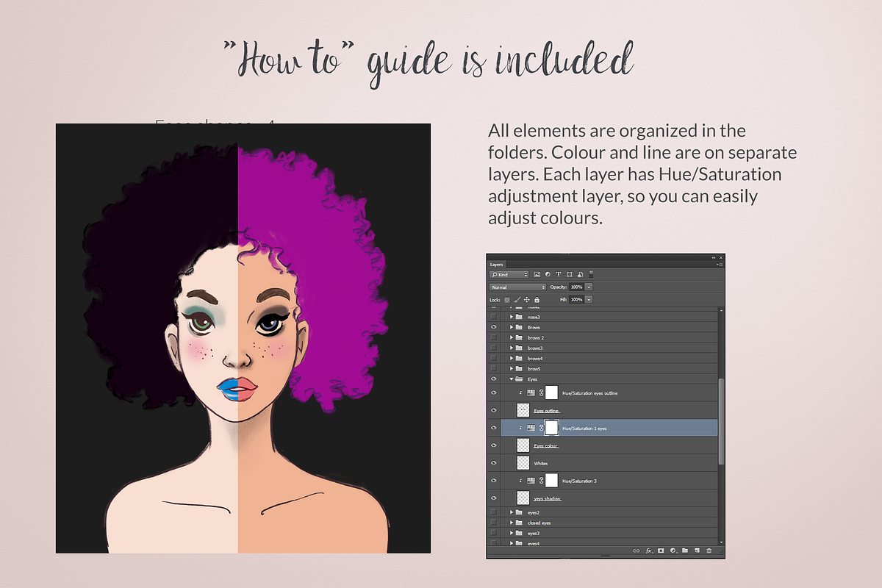The width and height of the screenshot is (882, 588).
Task: Click adjustment icon of Hue/Saturation eyes outline
Action: 531,392
